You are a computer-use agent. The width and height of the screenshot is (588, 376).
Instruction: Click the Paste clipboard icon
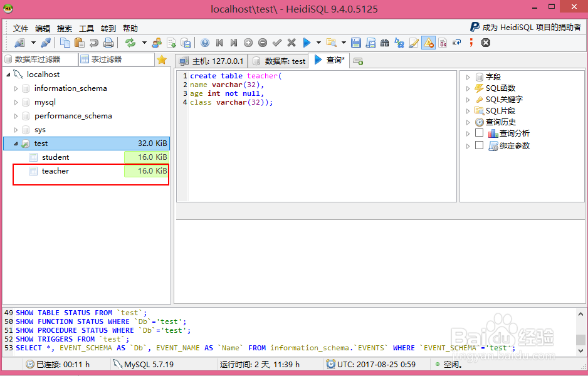[80, 43]
